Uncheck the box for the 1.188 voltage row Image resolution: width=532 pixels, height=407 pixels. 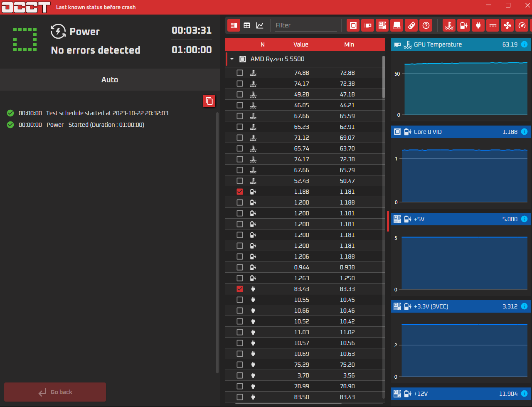pyautogui.click(x=240, y=192)
